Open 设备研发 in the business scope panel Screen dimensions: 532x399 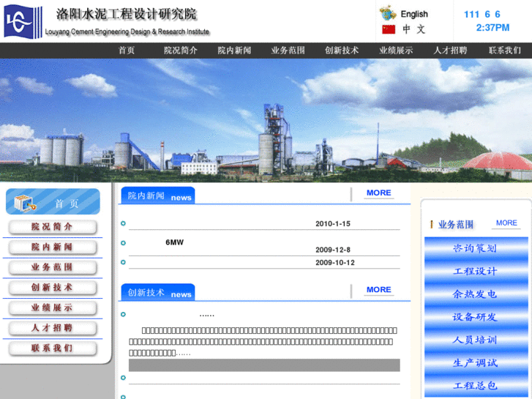coord(474,317)
